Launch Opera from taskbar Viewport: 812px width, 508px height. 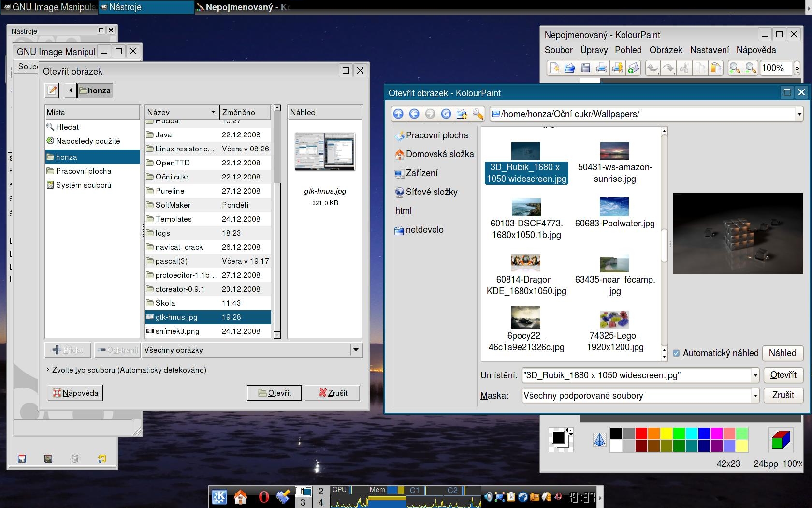click(263, 497)
